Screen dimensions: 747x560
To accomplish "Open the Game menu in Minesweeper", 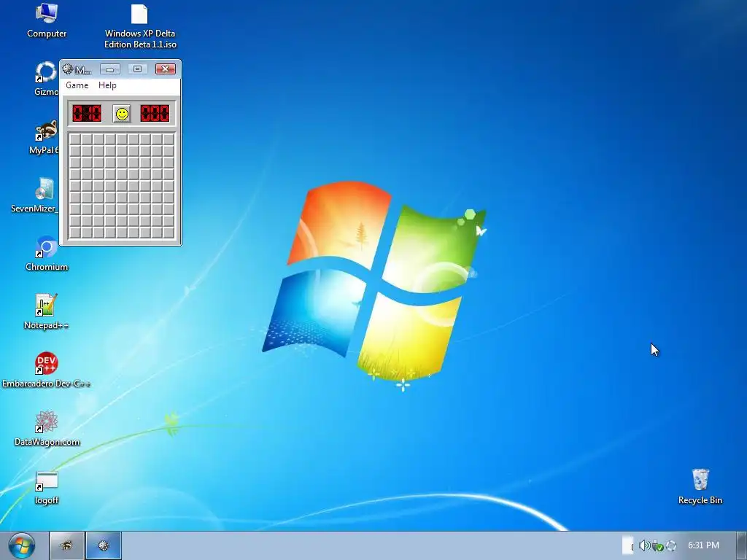I will tap(77, 85).
